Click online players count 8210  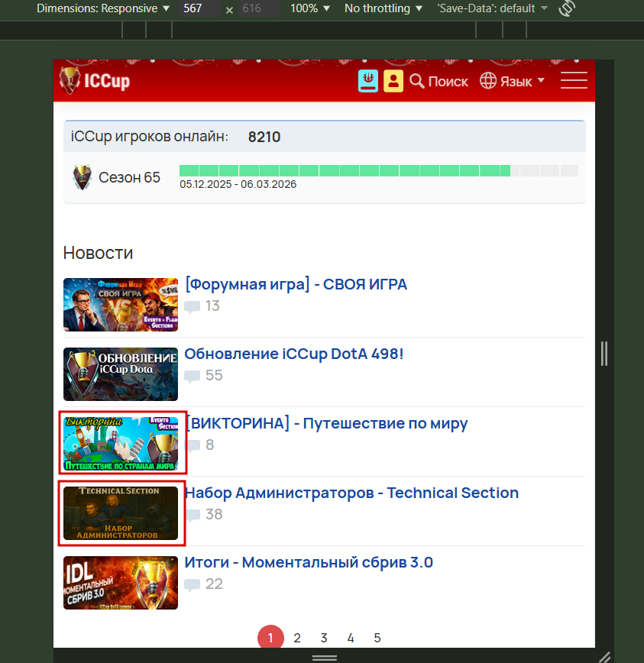264,137
